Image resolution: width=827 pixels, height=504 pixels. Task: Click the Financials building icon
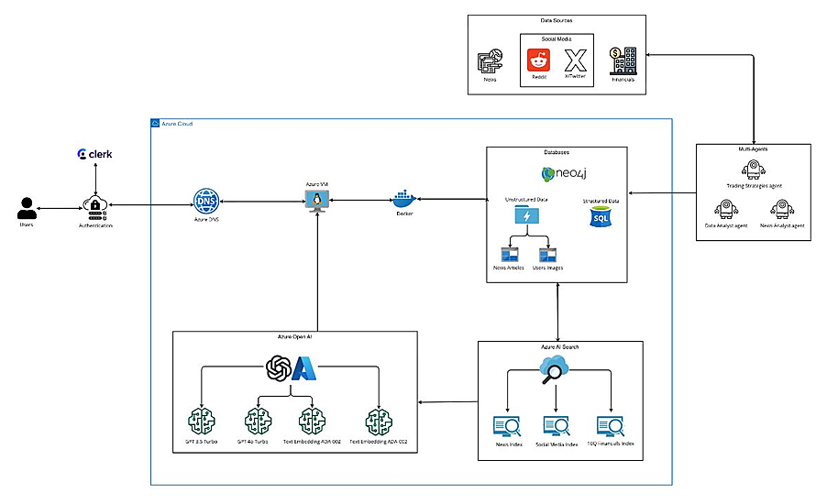[x=623, y=60]
